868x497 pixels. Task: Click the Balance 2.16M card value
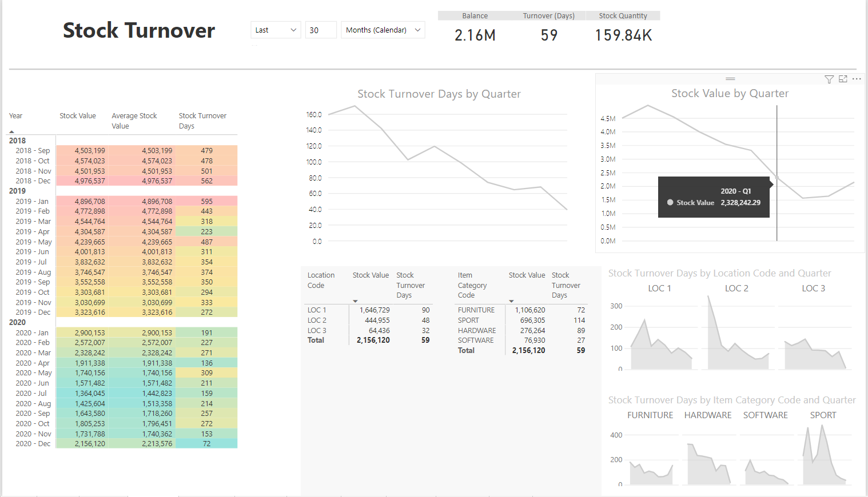pos(475,35)
